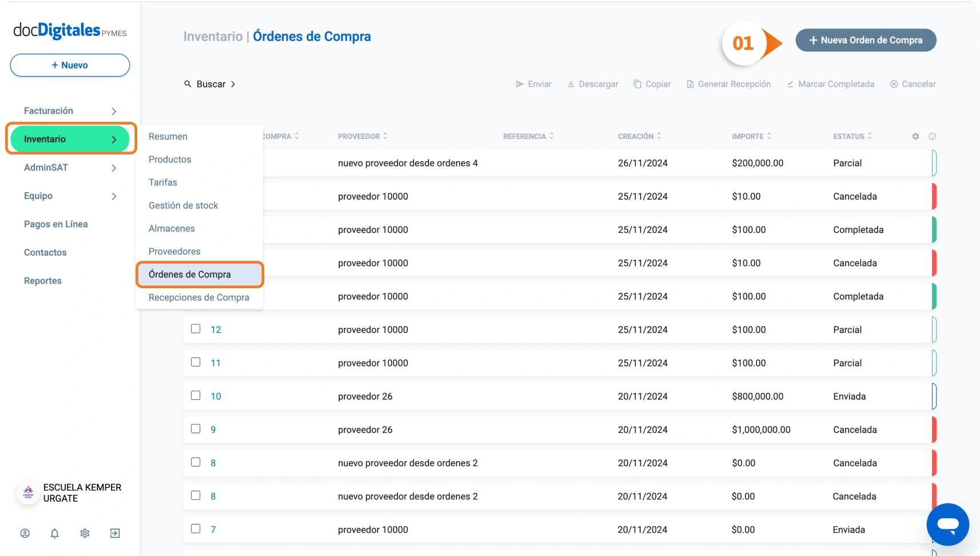
Task: Select Gestión de stock from submenu
Action: [183, 205]
